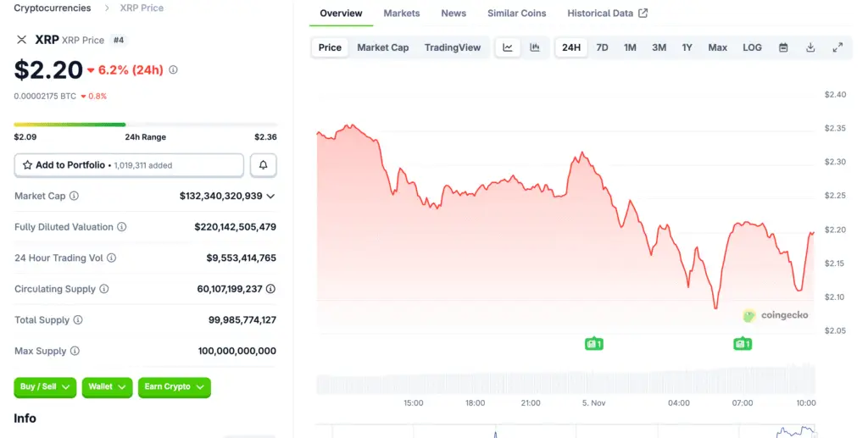Click the price alert bell icon
The width and height of the screenshot is (868, 438).
coord(263,165)
